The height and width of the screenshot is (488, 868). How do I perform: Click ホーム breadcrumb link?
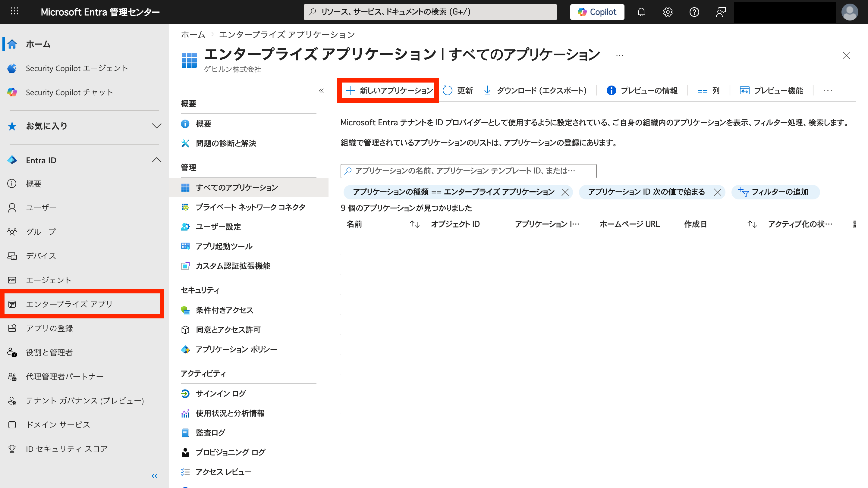(193, 35)
